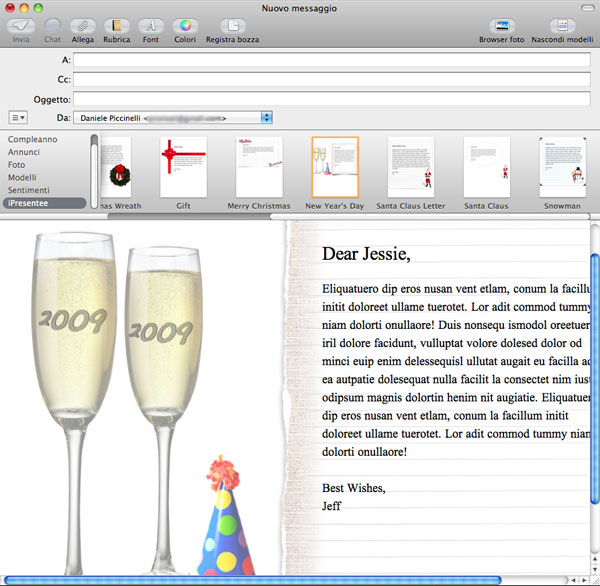Click the category list scrollbar
Viewport: 600px width, 586px height.
[94, 171]
